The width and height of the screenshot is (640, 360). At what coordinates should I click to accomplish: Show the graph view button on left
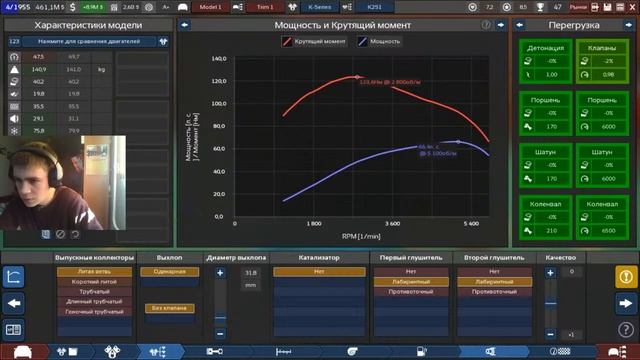[13, 277]
